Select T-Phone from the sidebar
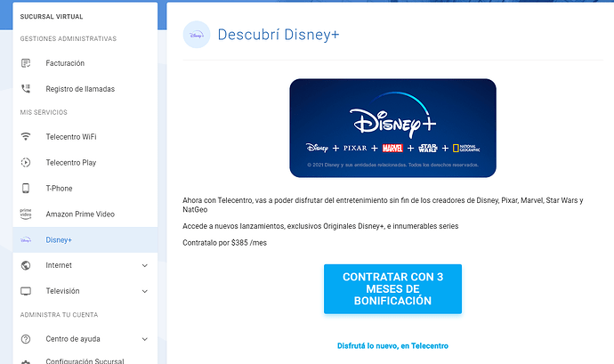The height and width of the screenshot is (364, 614). point(85,189)
